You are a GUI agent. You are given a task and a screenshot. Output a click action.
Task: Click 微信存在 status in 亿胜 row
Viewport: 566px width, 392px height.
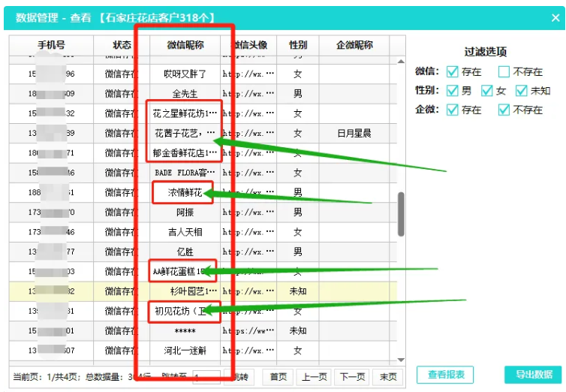[122, 252]
